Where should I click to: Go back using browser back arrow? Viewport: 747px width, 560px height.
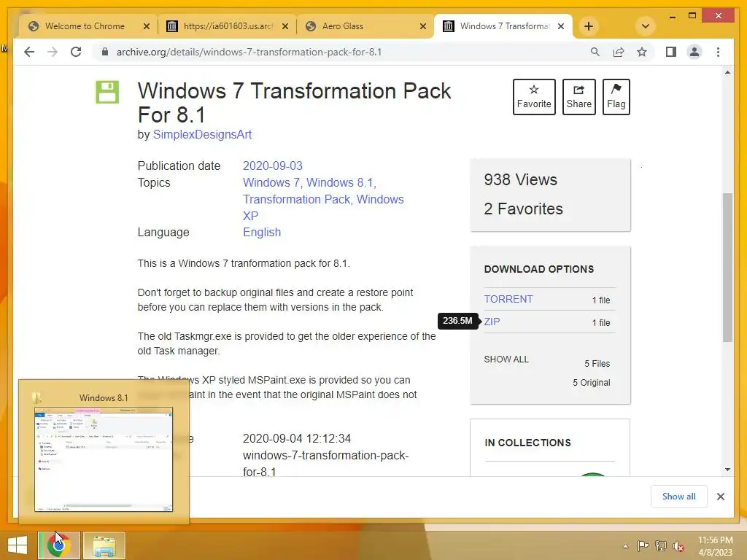(29, 52)
